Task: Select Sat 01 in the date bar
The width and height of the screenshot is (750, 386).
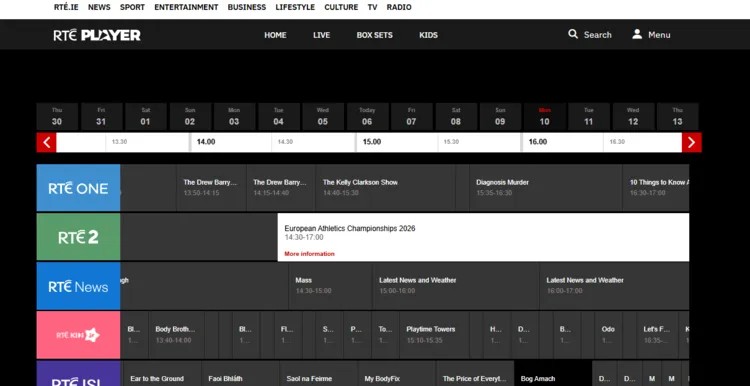Action: (145, 117)
